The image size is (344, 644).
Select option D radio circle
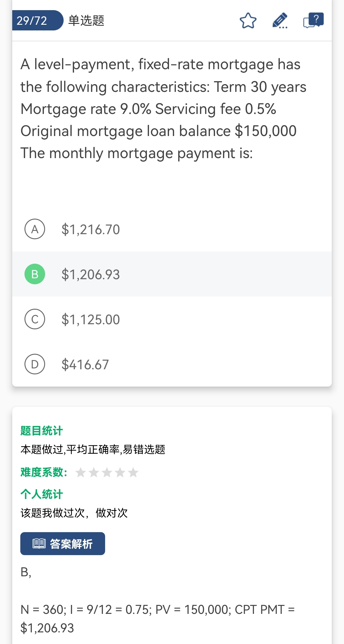point(35,364)
